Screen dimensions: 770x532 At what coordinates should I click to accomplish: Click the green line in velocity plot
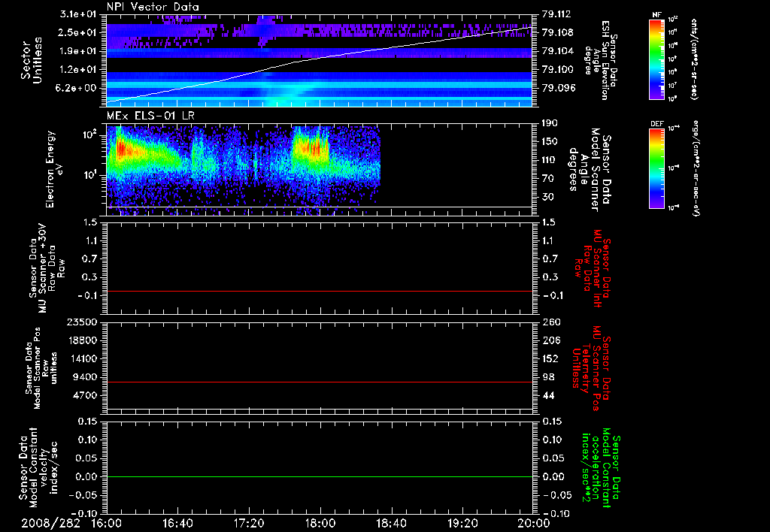coord(320,476)
